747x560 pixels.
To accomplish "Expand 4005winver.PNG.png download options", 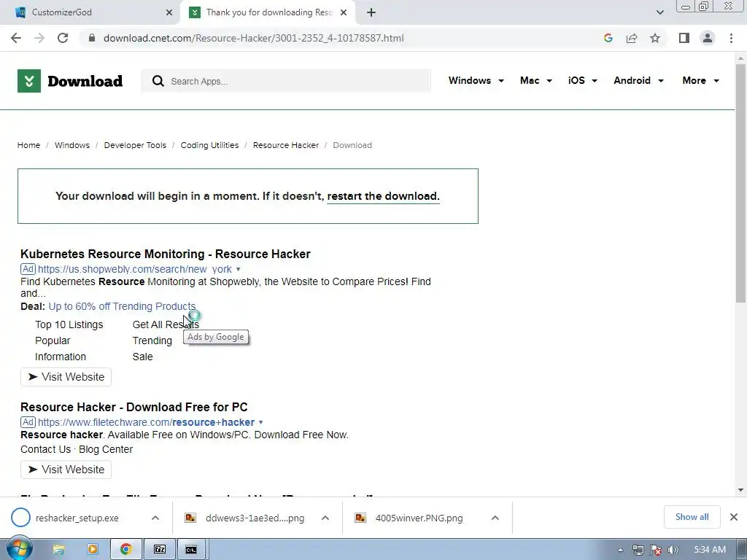I will pyautogui.click(x=495, y=518).
